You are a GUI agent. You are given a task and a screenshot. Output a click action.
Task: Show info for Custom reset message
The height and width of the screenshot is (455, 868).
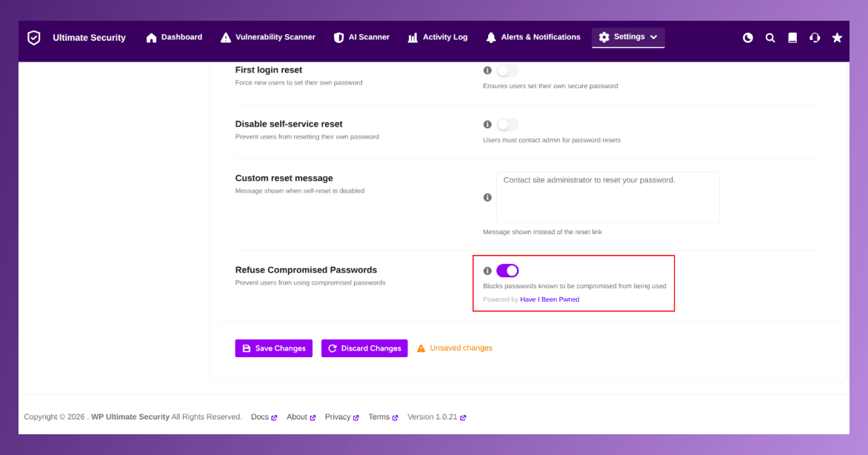tap(487, 197)
